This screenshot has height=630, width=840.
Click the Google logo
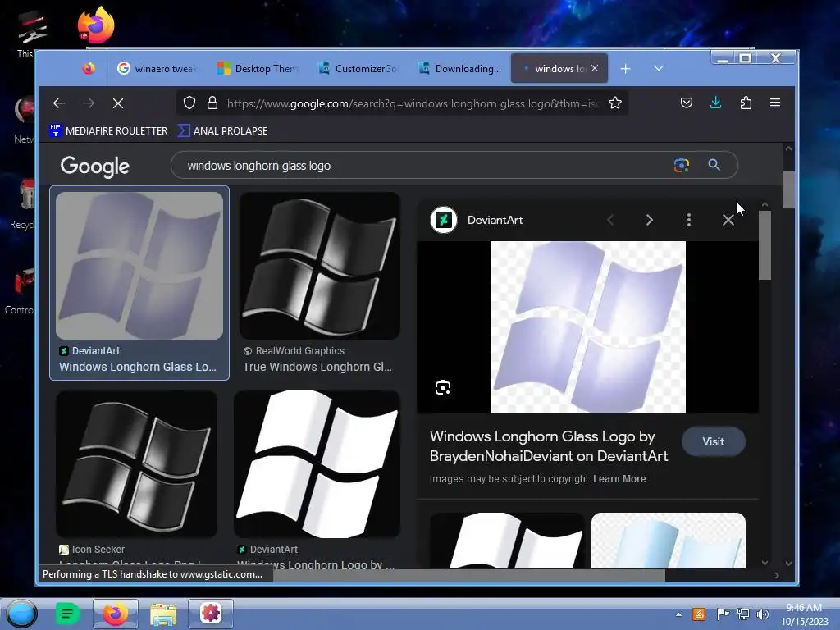[95, 166]
